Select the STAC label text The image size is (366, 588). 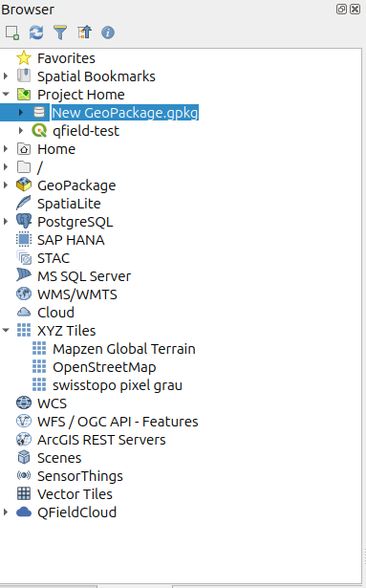tap(54, 258)
